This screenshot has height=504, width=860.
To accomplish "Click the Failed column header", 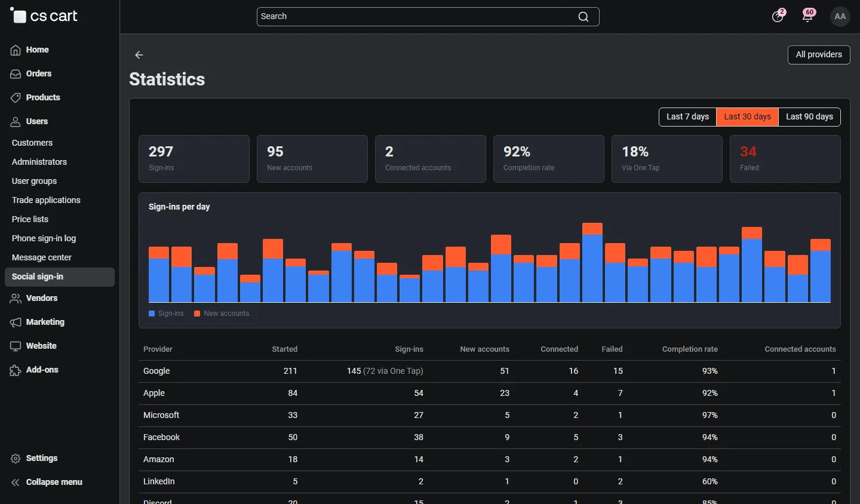I will click(x=612, y=349).
